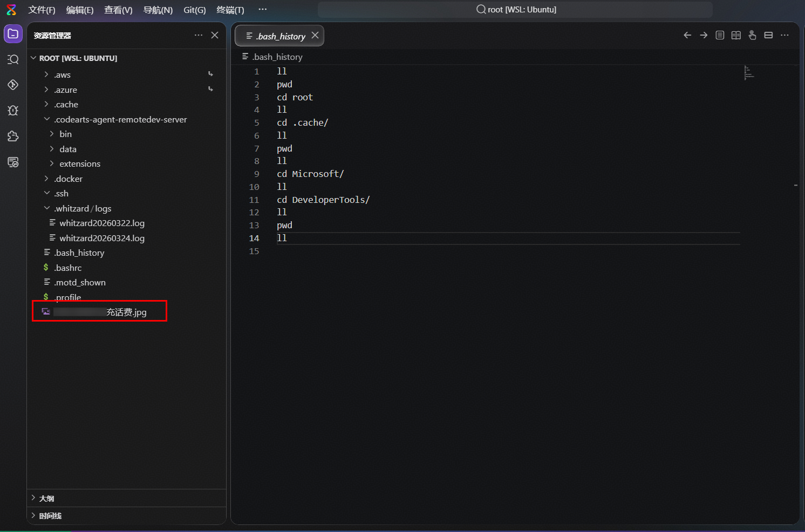Click line 3 text 'cd root'
The width and height of the screenshot is (805, 532).
pos(295,97)
